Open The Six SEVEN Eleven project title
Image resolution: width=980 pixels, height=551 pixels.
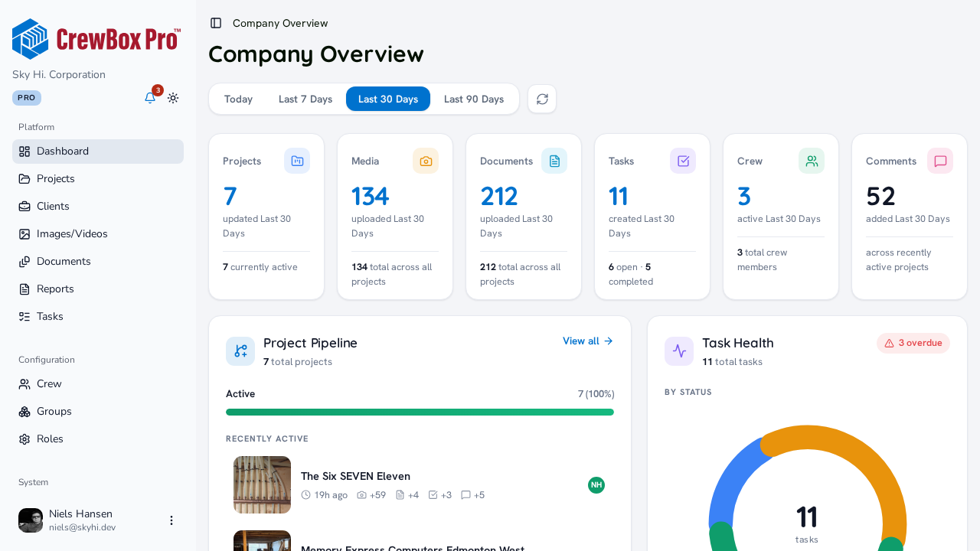point(355,476)
